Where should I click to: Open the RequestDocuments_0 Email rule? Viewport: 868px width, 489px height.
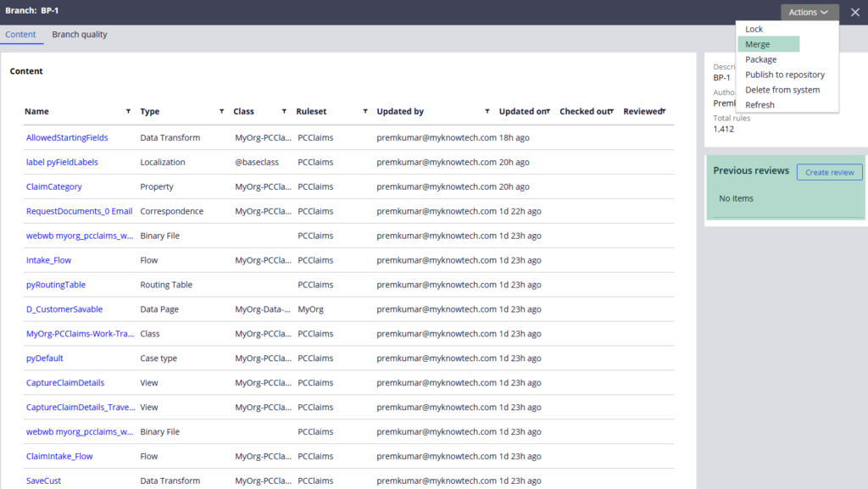79,211
